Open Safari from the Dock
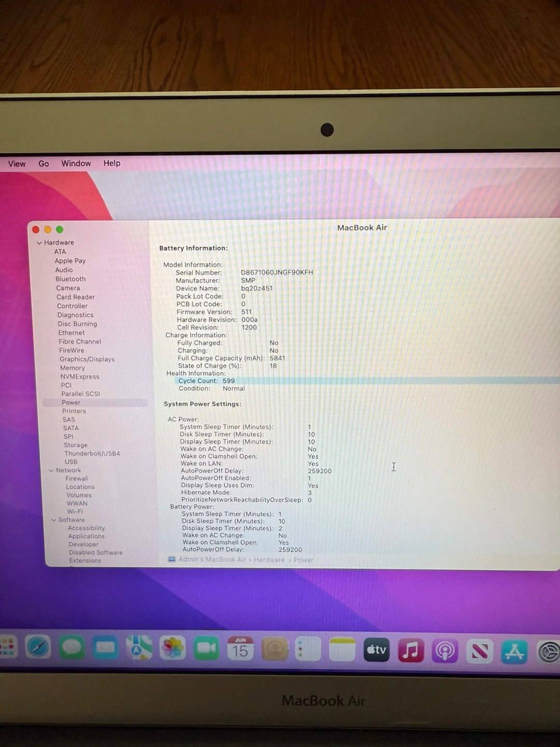Screen dimensions: 560x747 click(x=38, y=647)
